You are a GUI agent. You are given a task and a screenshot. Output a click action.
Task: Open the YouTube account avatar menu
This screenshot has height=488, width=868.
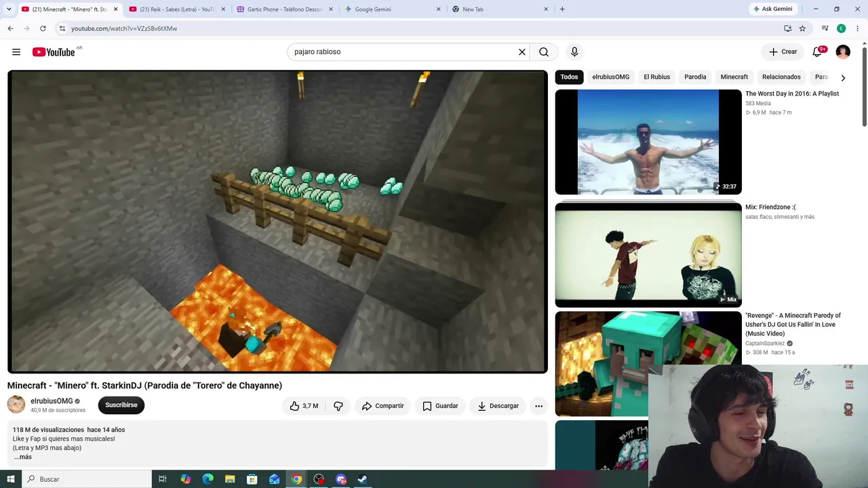pyautogui.click(x=843, y=52)
